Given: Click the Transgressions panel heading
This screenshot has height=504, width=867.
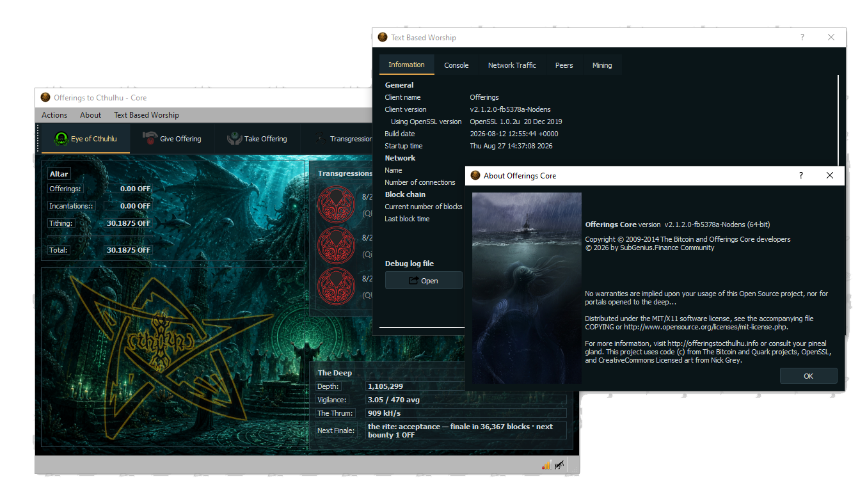Looking at the screenshot, I should pyautogui.click(x=345, y=173).
